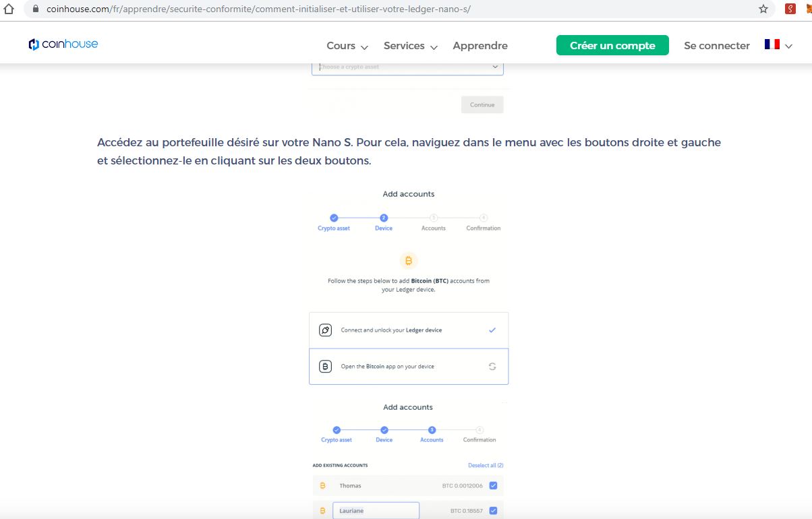812x519 pixels.
Task: Click the Ledger device connect icon
Action: pyautogui.click(x=325, y=330)
